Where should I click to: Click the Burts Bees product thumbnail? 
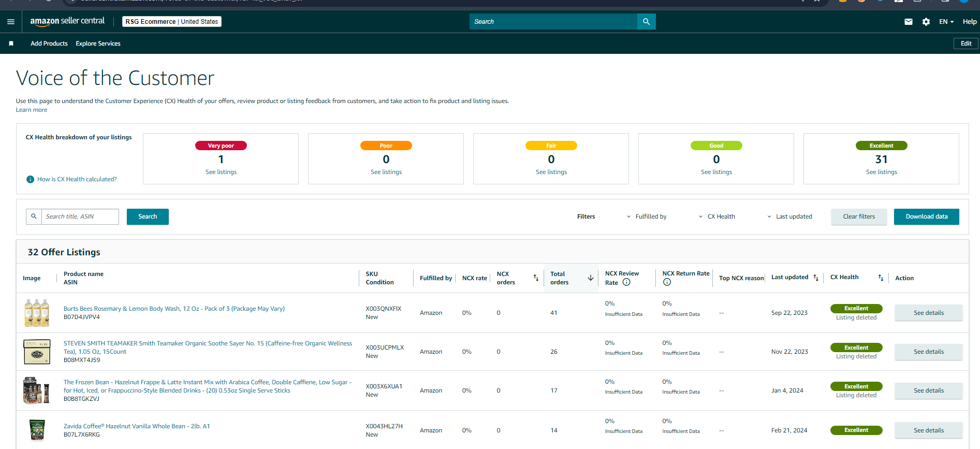point(37,313)
